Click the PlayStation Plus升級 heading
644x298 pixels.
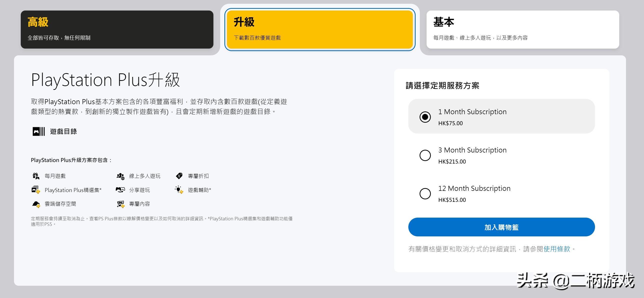pos(105,80)
